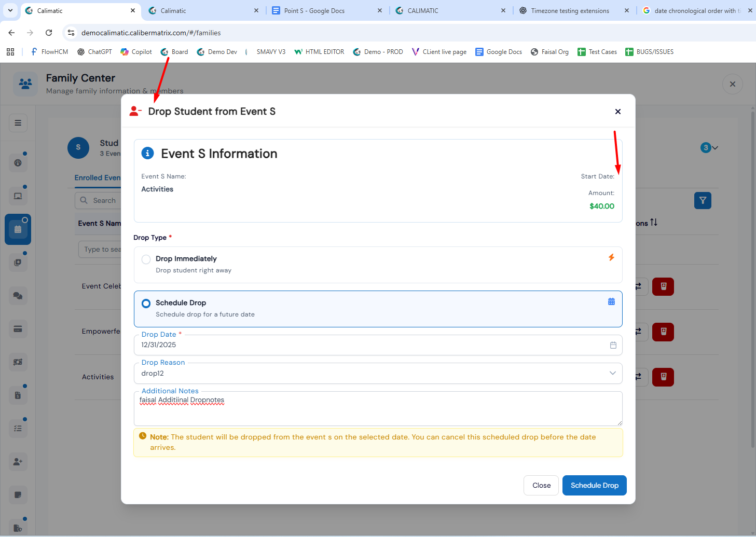
Task: Close the Drop Student dialog with X
Action: coord(617,112)
